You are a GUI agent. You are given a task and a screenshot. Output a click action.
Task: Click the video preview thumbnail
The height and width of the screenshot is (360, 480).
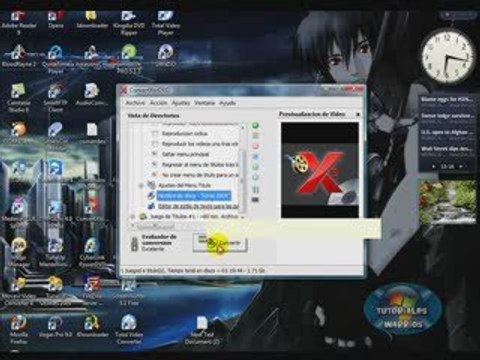coord(320,170)
